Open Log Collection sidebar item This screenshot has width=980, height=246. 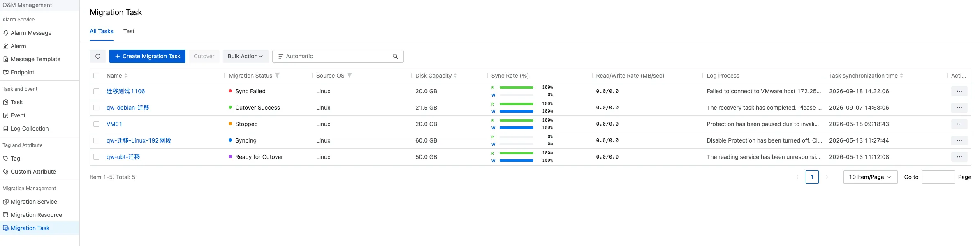[x=39, y=129]
